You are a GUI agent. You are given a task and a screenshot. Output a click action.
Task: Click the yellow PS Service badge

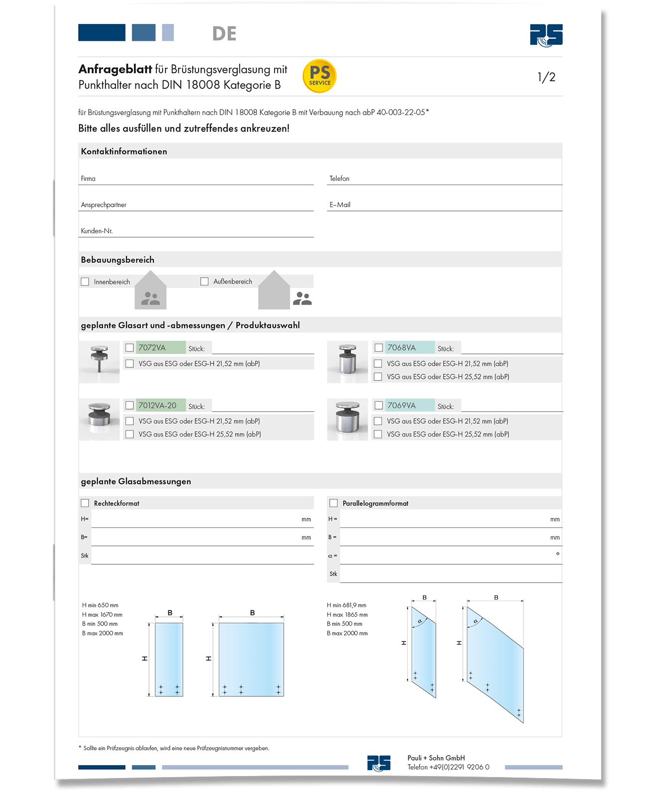click(319, 76)
